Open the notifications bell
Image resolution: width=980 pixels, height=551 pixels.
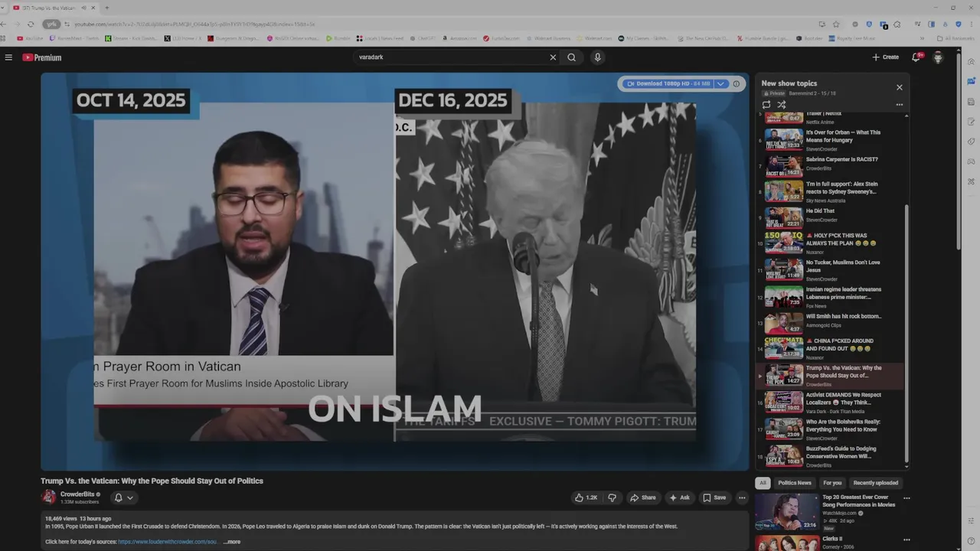tap(916, 57)
